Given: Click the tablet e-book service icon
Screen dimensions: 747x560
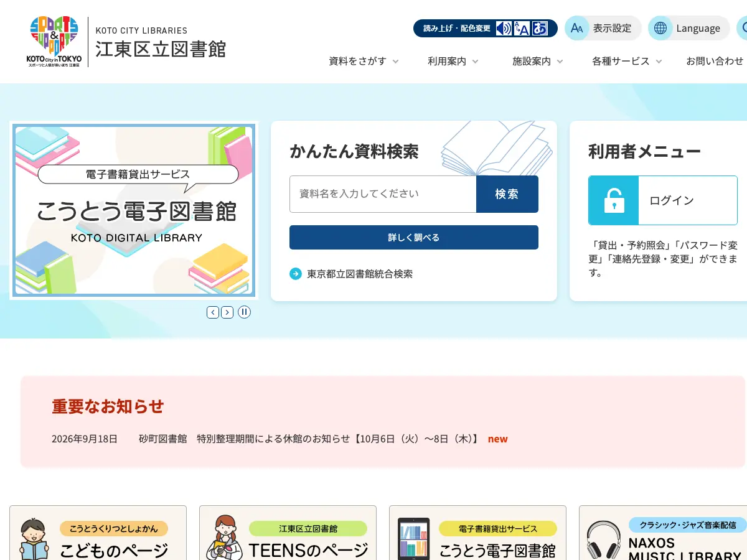Looking at the screenshot, I should [x=413, y=539].
